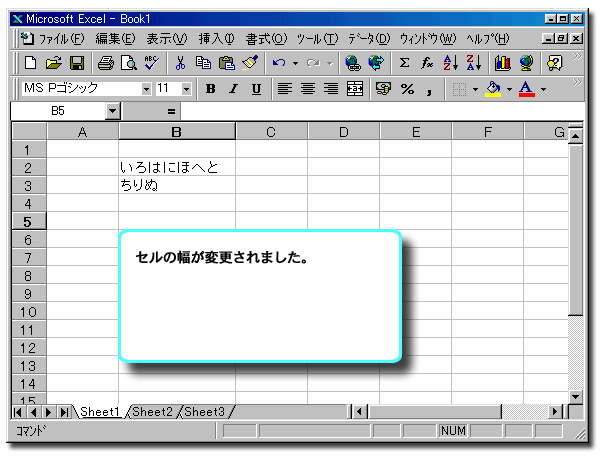Select the cell containing いろはにほへと
Viewport: 600px width, 456px height.
coord(177,167)
